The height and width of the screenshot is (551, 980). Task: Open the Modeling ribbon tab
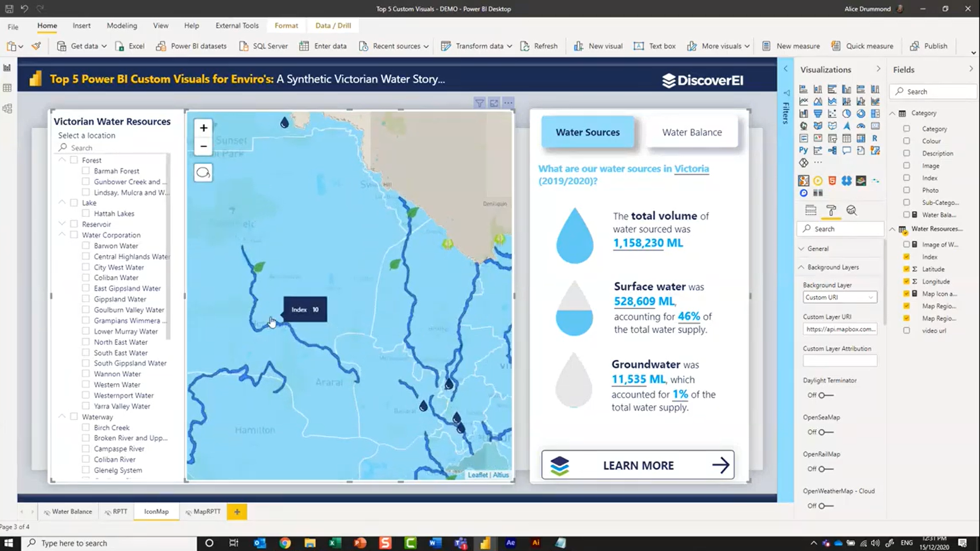pyautogui.click(x=122, y=26)
